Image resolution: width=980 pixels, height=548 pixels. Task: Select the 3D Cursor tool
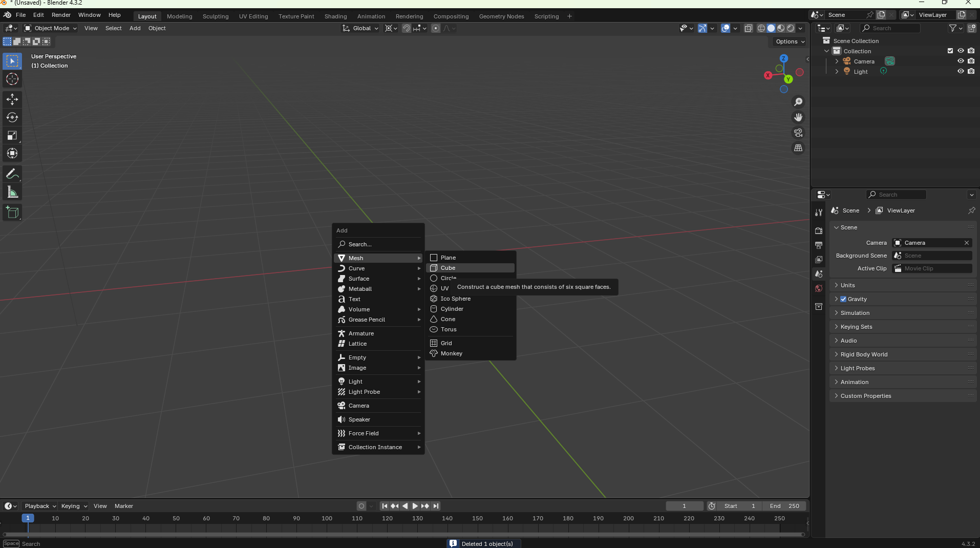coord(12,79)
